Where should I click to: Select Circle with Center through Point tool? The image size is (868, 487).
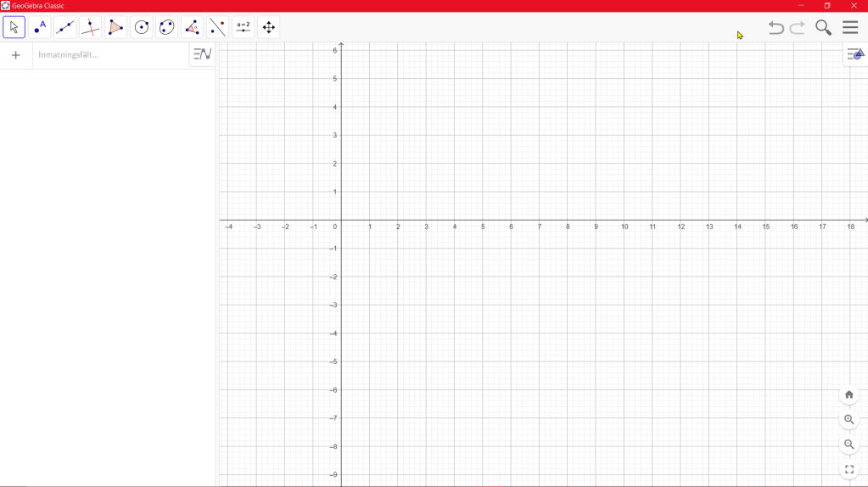tap(142, 27)
